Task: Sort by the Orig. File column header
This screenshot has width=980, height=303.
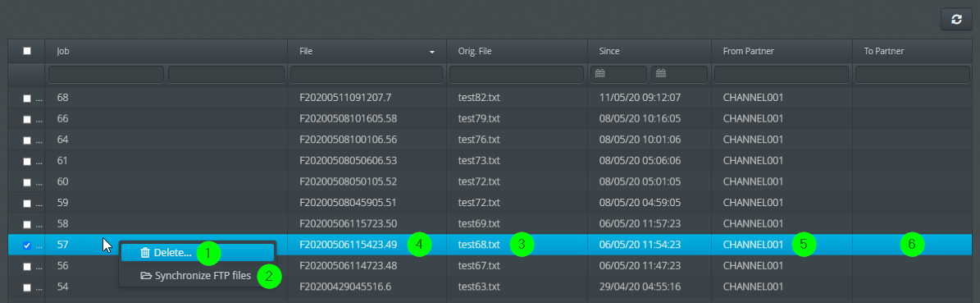Action: 517,51
